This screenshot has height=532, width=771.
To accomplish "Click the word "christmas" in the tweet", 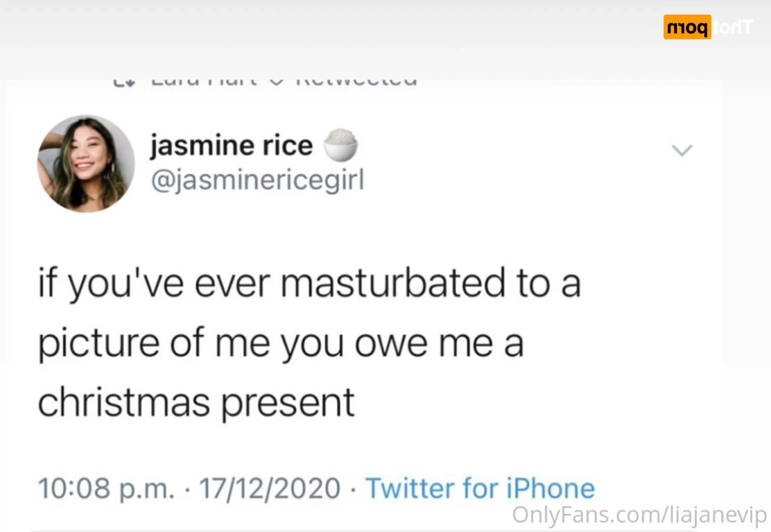I will tap(124, 402).
